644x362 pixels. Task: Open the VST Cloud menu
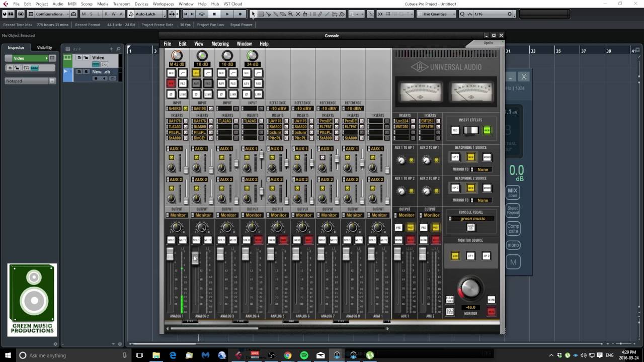pos(233,4)
